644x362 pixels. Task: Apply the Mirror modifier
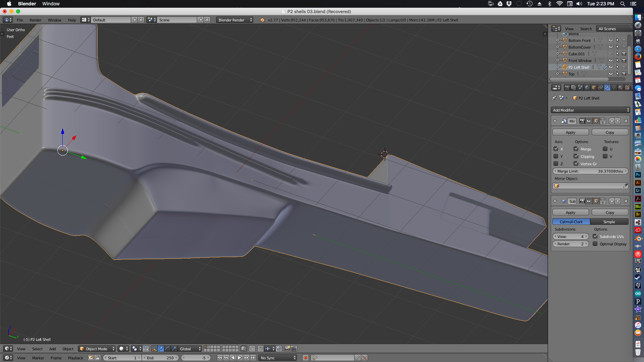(x=570, y=132)
